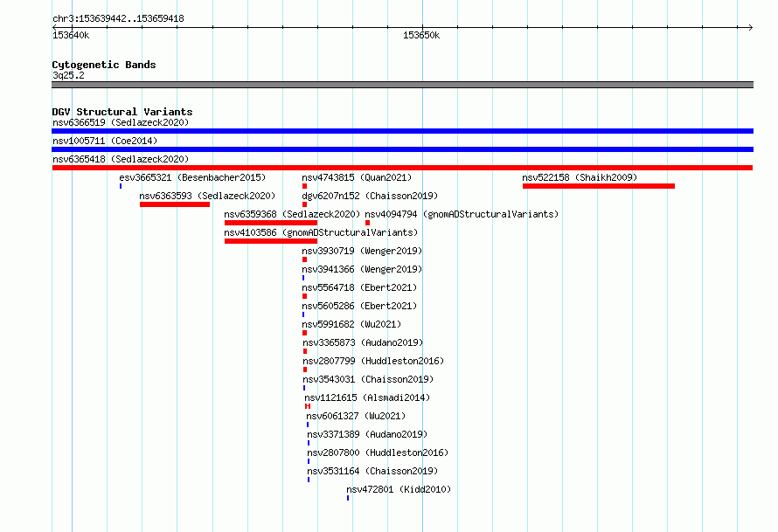Select the blue nsv6366519 variant bar
This screenshot has height=532, width=778.
pyautogui.click(x=402, y=131)
